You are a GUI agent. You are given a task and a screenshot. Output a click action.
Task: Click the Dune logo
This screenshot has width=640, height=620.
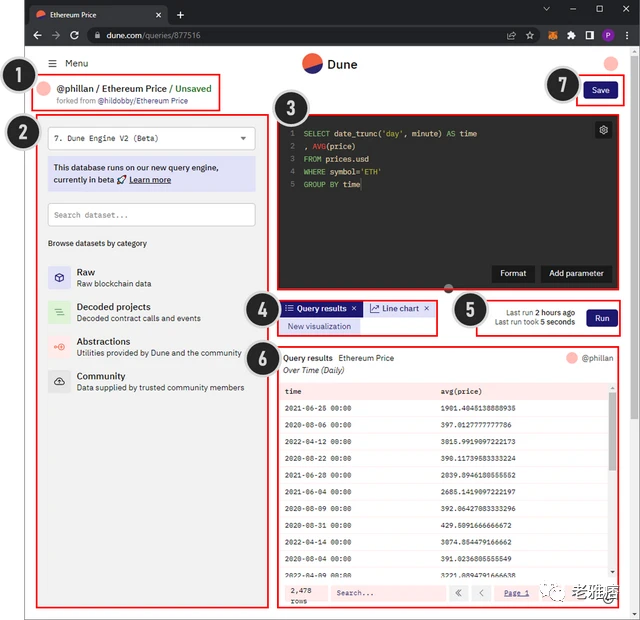click(329, 64)
